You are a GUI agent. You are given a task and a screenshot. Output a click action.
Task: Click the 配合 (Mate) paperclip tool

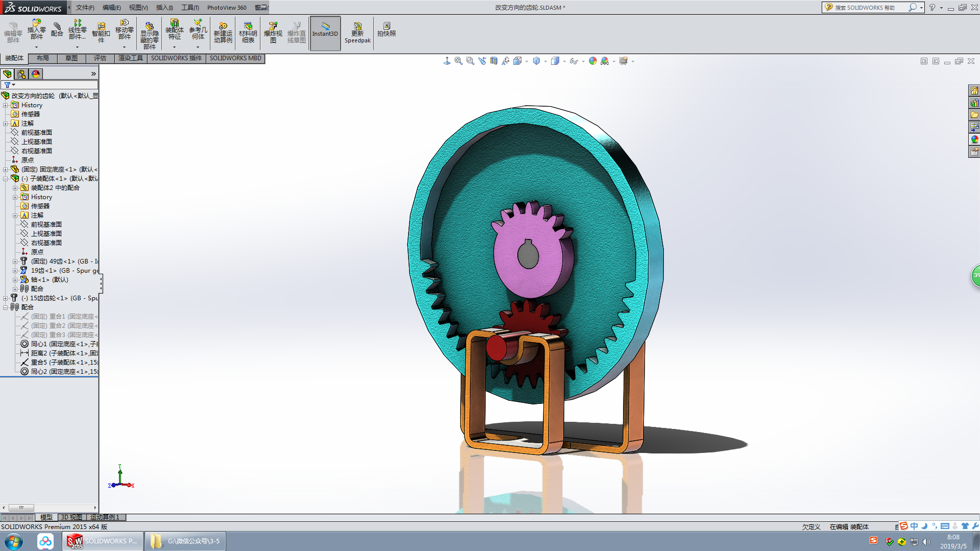point(57,30)
